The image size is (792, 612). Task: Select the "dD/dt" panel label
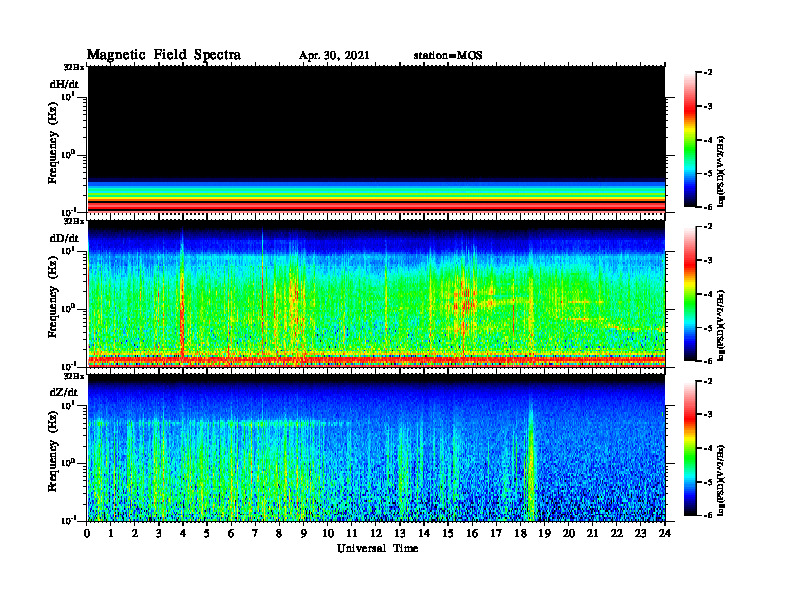pyautogui.click(x=64, y=238)
